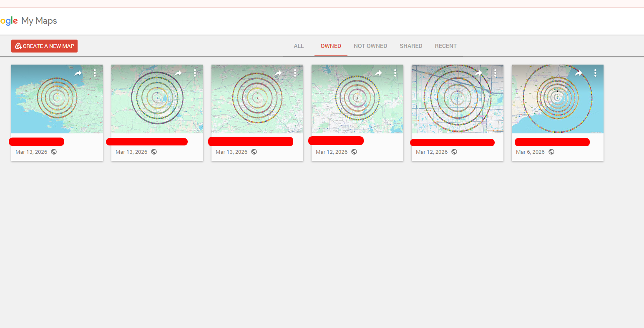644x328 pixels.
Task: Open the NOT OWNED tab
Action: coord(370,46)
